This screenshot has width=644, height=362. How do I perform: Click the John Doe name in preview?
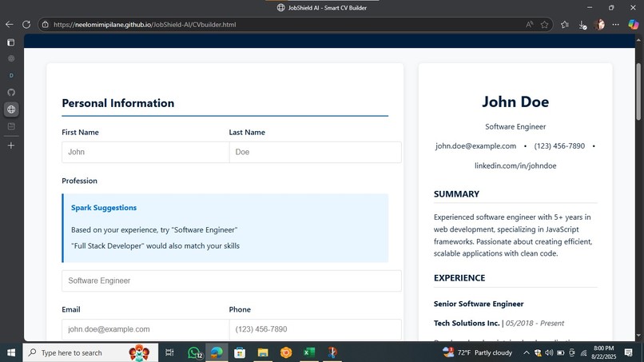(x=515, y=101)
